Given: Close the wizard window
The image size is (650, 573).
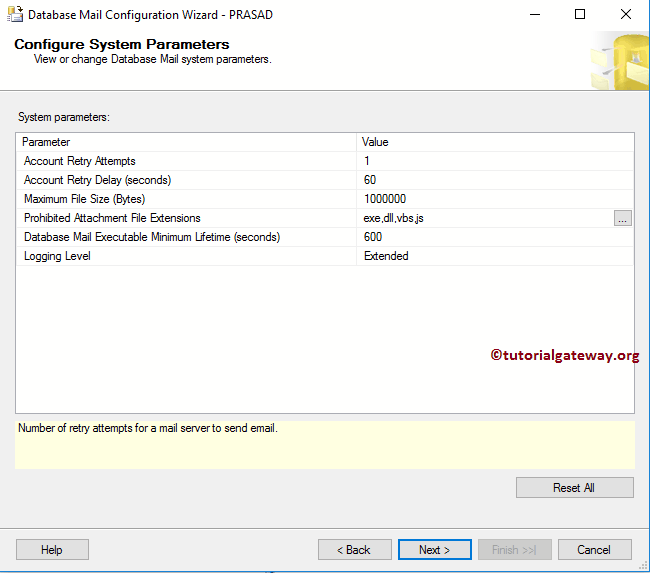Looking at the screenshot, I should coord(626,15).
